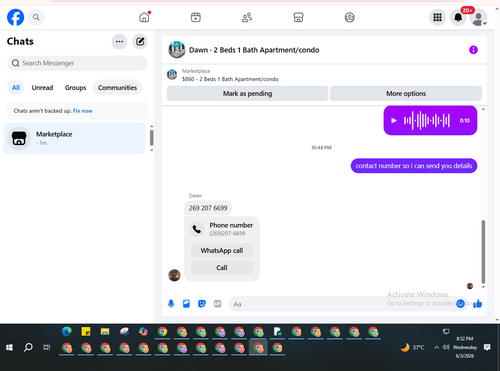This screenshot has width=500, height=371.
Task: Open the More options button
Action: pos(406,93)
